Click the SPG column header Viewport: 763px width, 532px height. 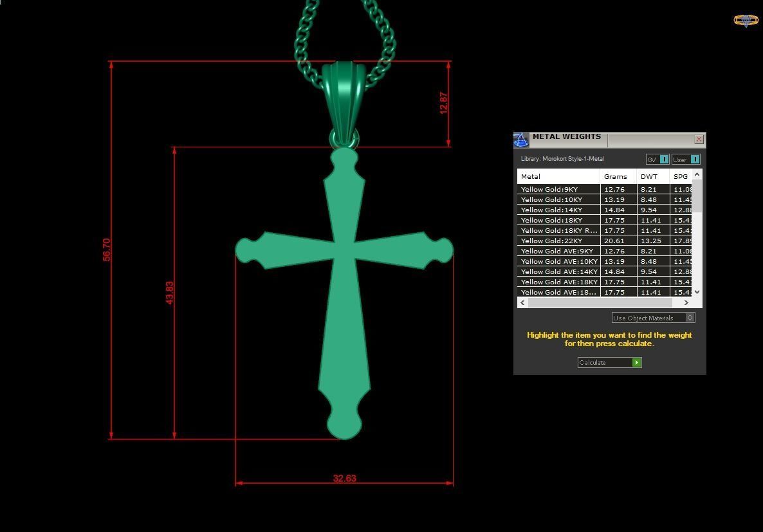[x=681, y=176]
